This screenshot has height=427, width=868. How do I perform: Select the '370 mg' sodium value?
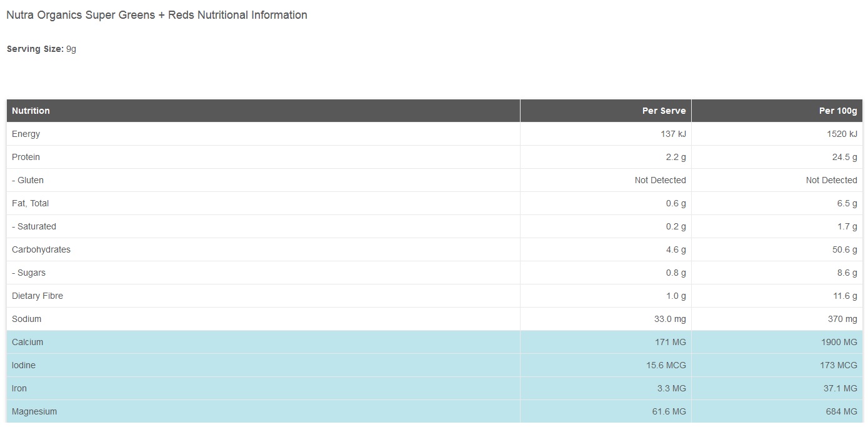[x=842, y=319]
